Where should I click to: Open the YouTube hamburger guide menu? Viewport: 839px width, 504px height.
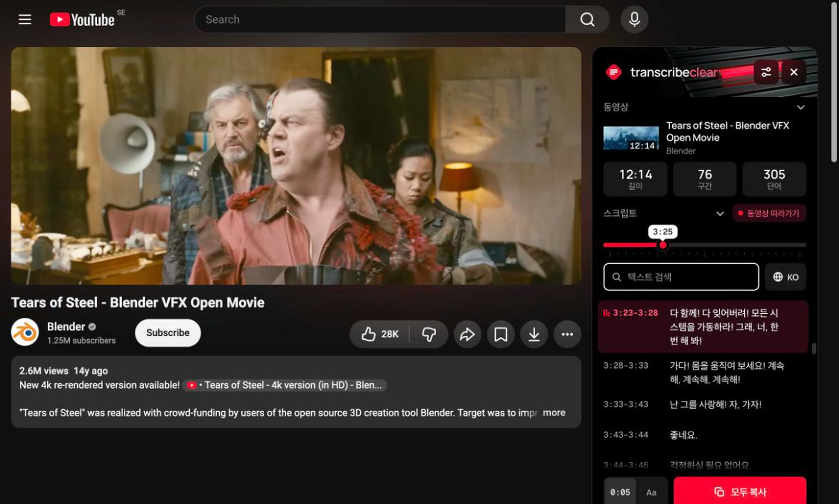[x=25, y=20]
